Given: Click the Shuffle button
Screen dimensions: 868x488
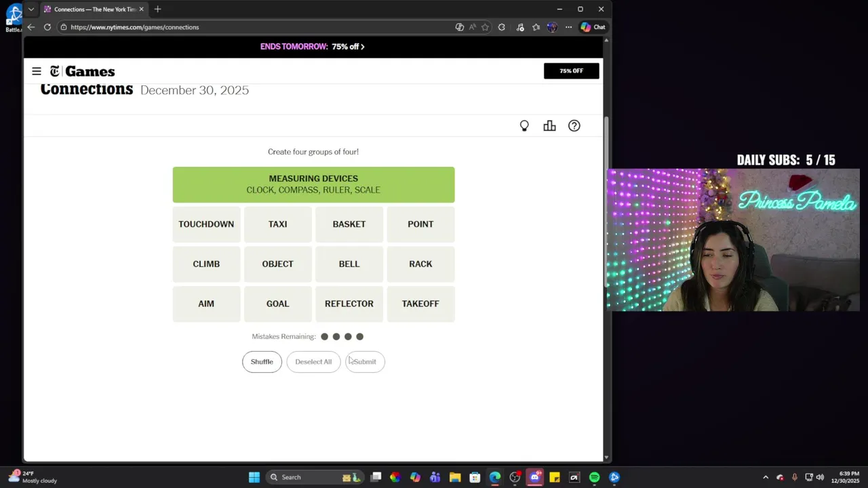Looking at the screenshot, I should (x=262, y=362).
